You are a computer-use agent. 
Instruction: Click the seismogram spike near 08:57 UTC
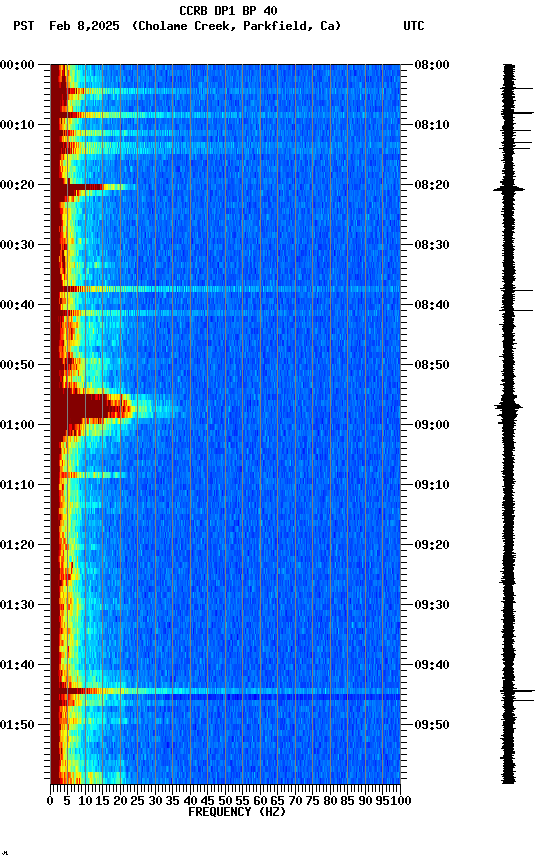pyautogui.click(x=508, y=408)
